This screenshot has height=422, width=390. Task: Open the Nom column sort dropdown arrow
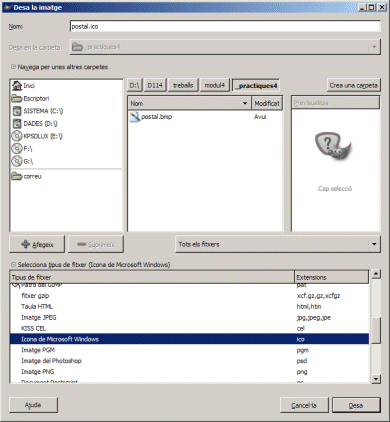tap(245, 103)
